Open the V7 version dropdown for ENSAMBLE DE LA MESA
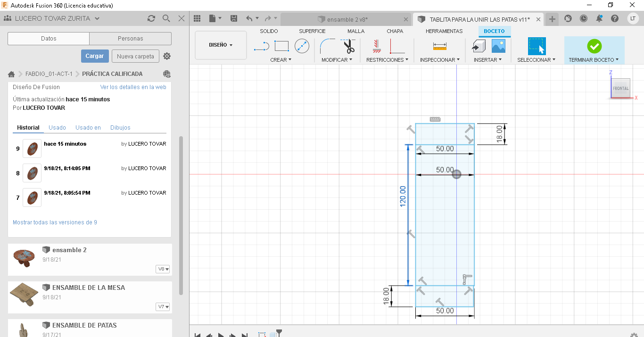The height and width of the screenshot is (337, 644). click(163, 307)
